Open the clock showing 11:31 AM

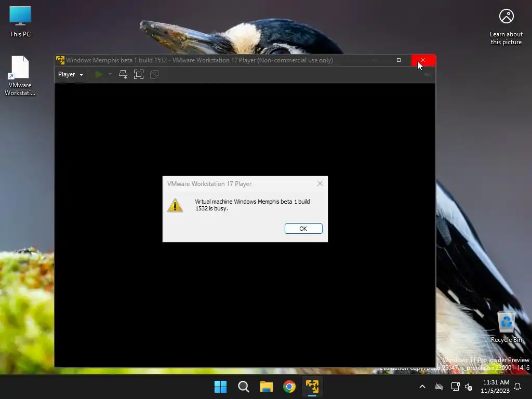point(495,387)
